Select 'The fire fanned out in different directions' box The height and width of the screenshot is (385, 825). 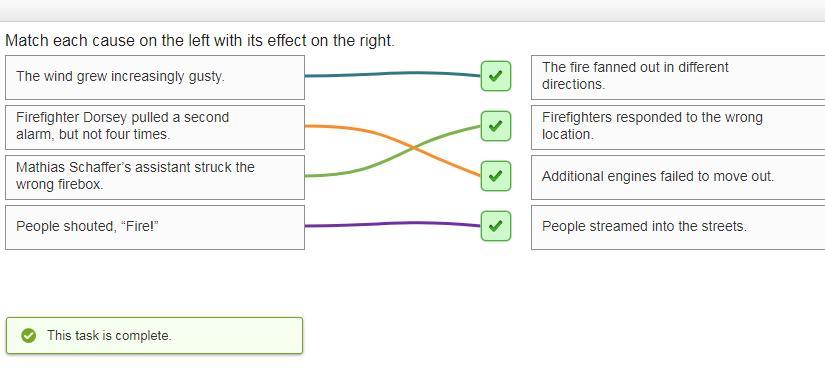(678, 77)
